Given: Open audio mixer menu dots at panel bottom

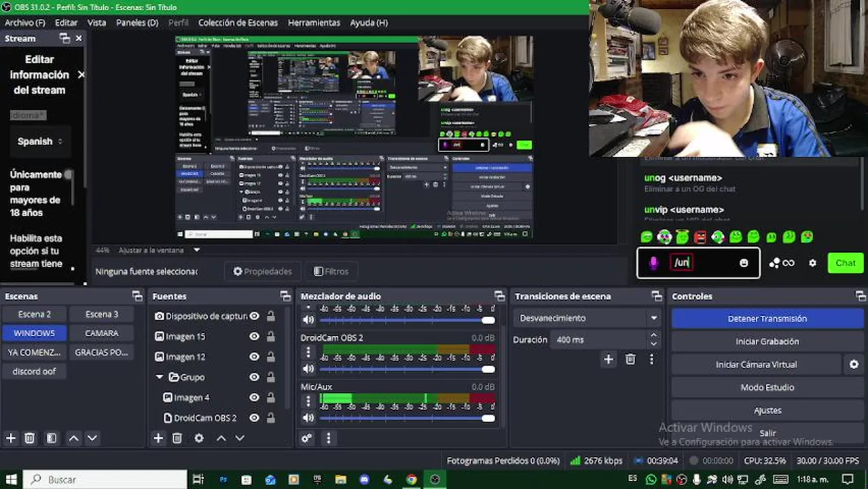Looking at the screenshot, I should [329, 439].
